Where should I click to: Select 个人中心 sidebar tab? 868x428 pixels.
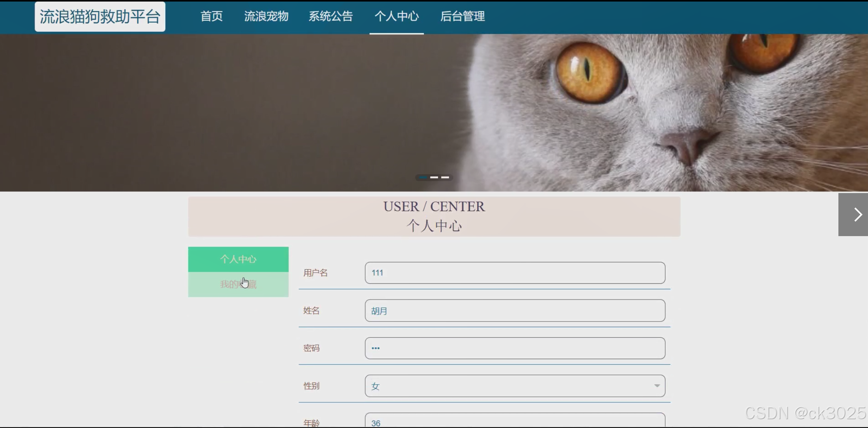click(238, 259)
